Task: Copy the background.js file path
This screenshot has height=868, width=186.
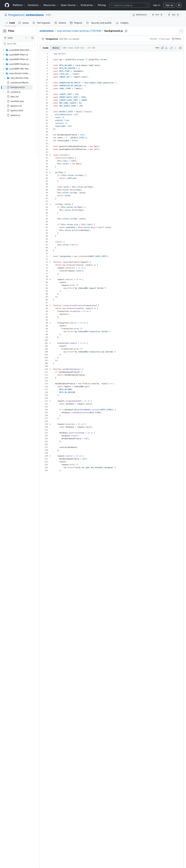Action: (x=126, y=31)
